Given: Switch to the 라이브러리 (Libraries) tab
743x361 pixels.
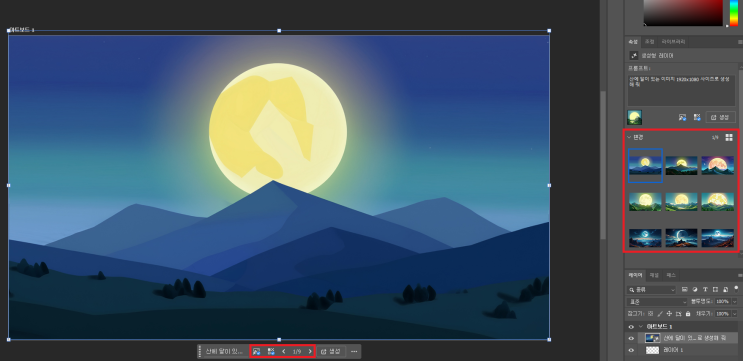Looking at the screenshot, I should point(673,42).
